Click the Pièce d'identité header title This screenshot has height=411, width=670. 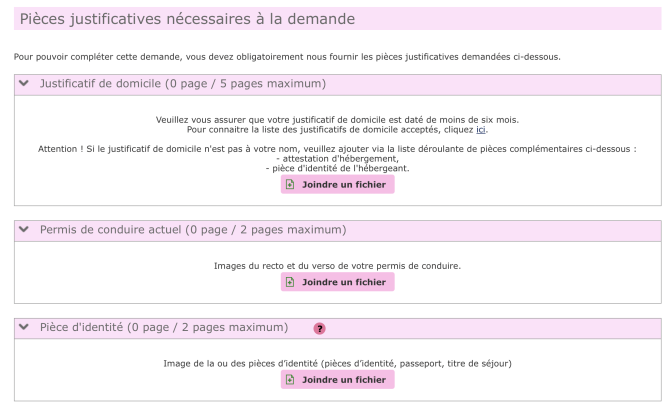[x=163, y=328]
